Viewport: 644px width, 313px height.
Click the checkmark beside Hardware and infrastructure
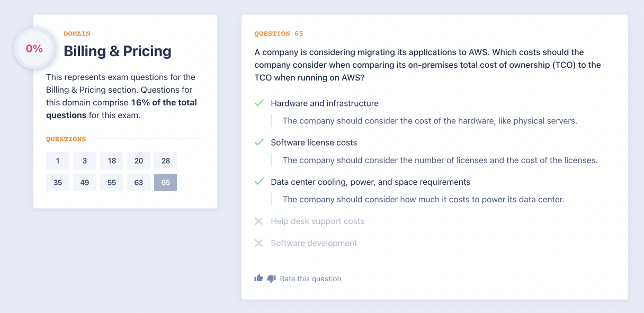(x=259, y=103)
